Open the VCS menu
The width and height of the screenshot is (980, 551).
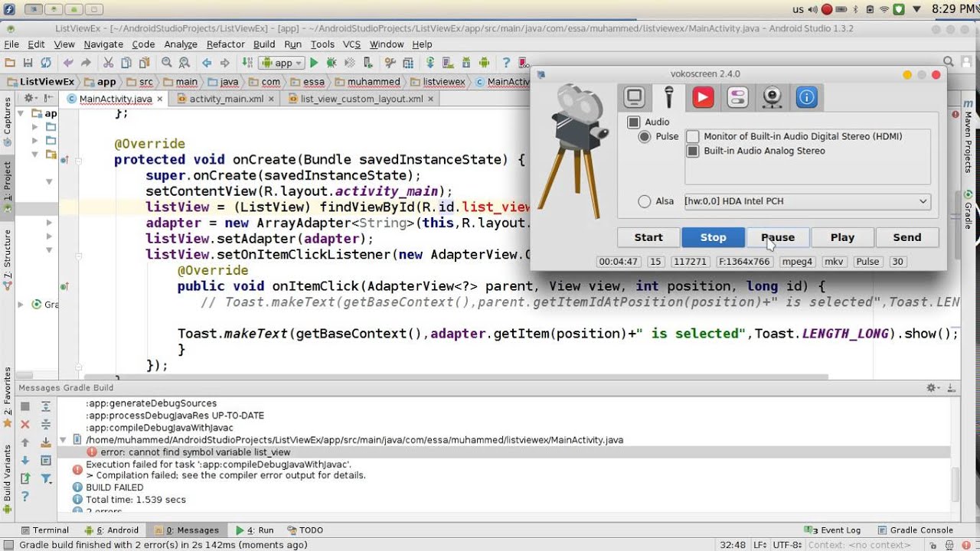tap(351, 44)
